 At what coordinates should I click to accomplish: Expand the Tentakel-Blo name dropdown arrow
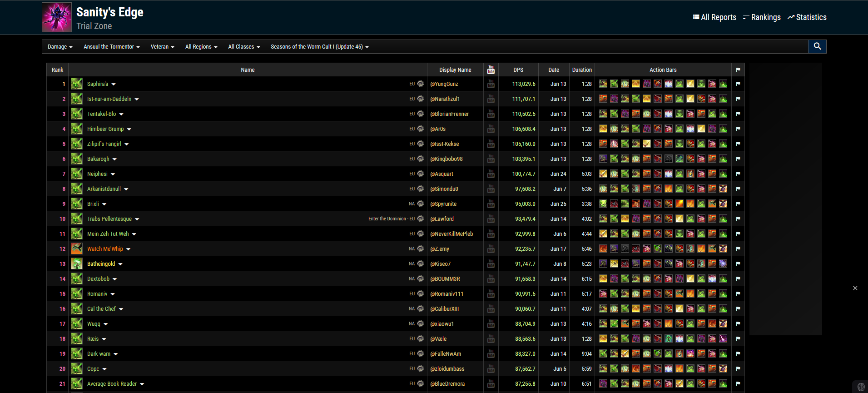point(121,114)
